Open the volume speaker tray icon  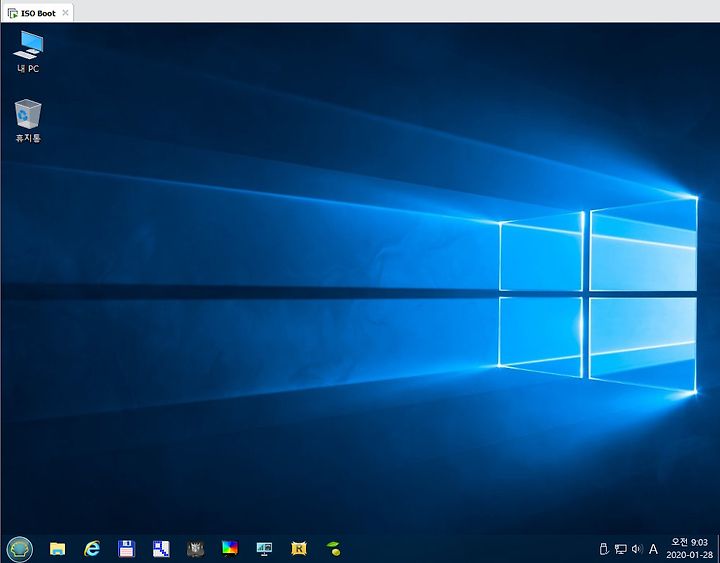(x=636, y=549)
